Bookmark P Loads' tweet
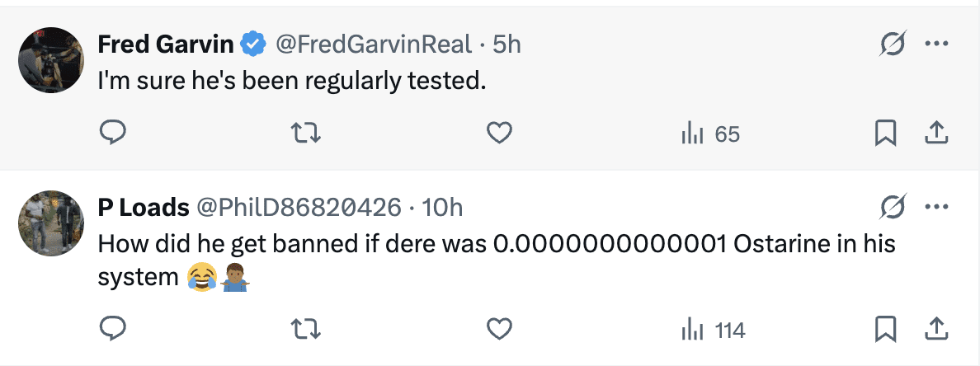The width and height of the screenshot is (980, 366). point(885,330)
